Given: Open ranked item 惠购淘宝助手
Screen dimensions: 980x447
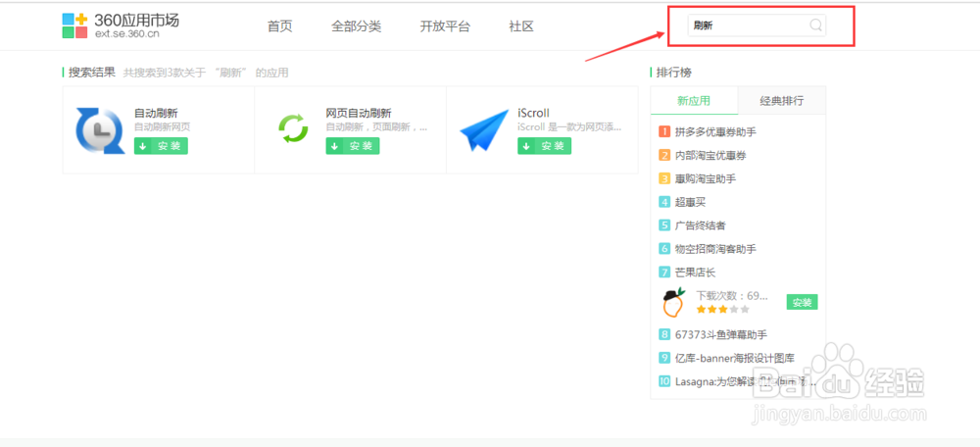Looking at the screenshot, I should [706, 178].
